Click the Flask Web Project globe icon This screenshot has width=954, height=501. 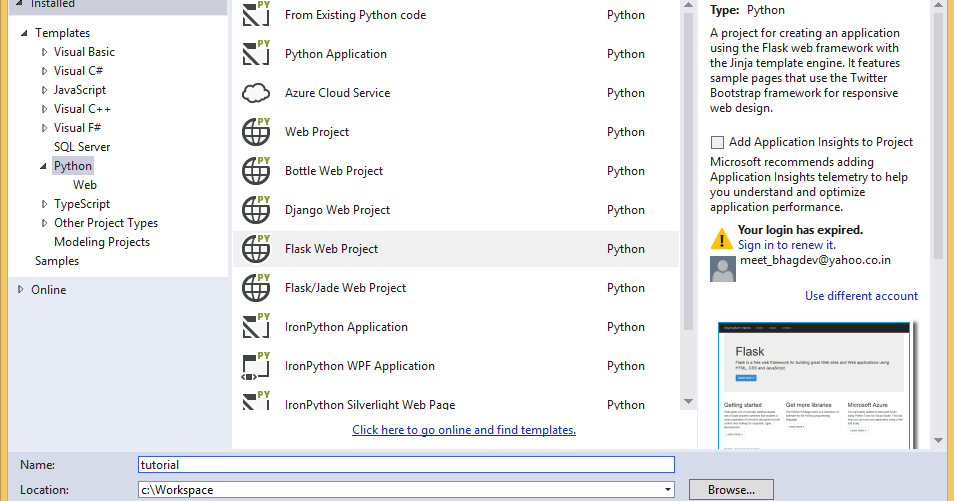click(x=256, y=248)
